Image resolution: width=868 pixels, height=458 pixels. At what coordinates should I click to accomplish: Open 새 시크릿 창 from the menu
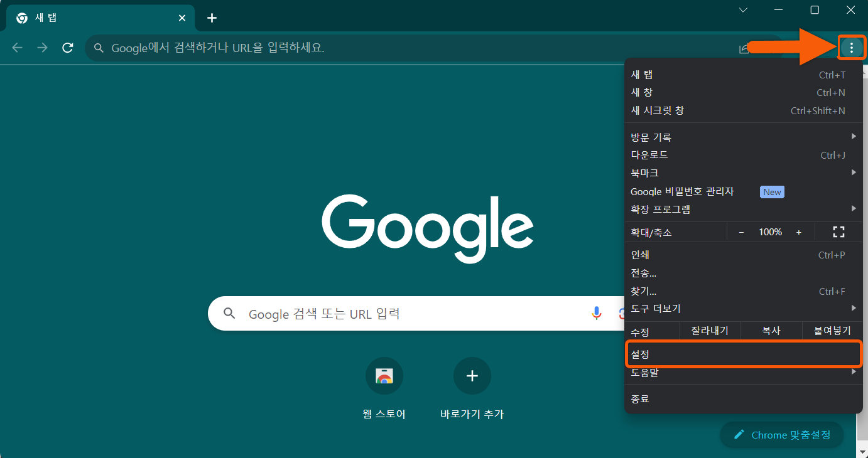coord(744,110)
